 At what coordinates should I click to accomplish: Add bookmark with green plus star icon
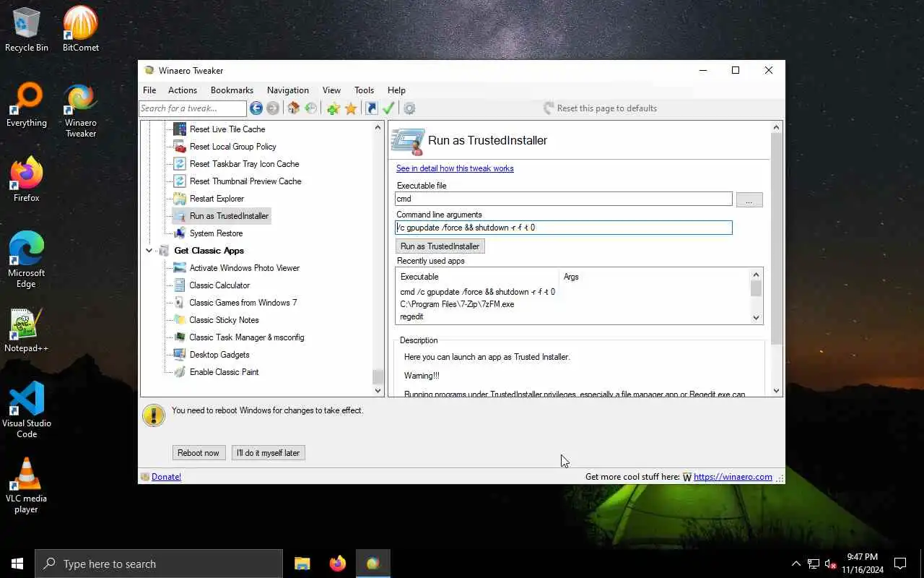pos(333,108)
